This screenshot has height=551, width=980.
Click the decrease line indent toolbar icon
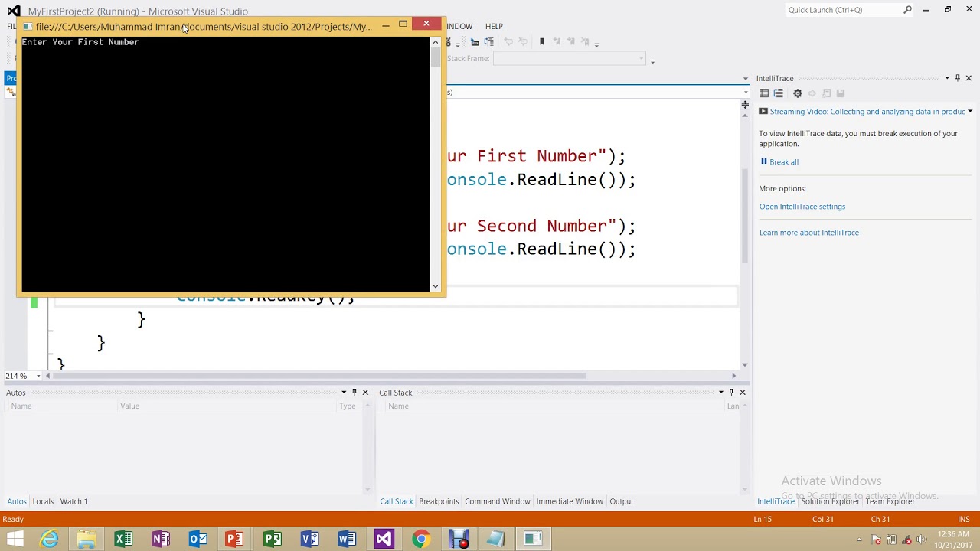(475, 42)
